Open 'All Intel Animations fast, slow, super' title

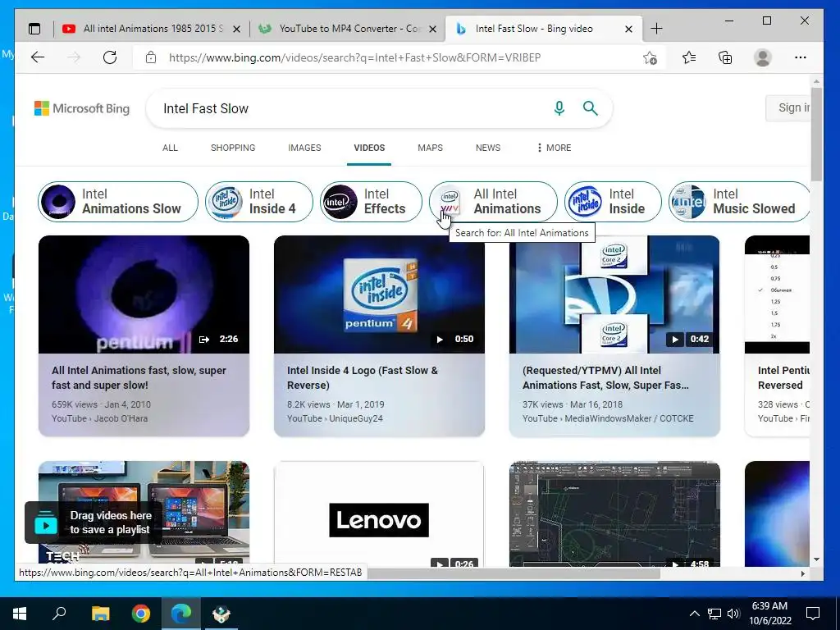pos(139,377)
